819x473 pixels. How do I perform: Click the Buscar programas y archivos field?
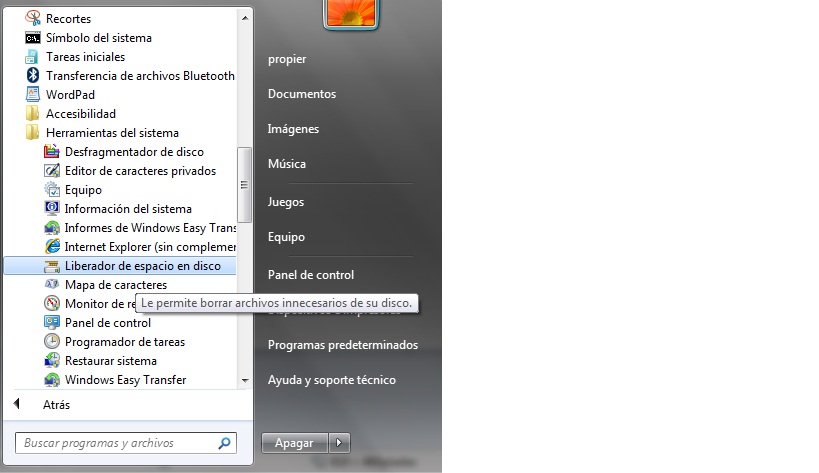[126, 443]
